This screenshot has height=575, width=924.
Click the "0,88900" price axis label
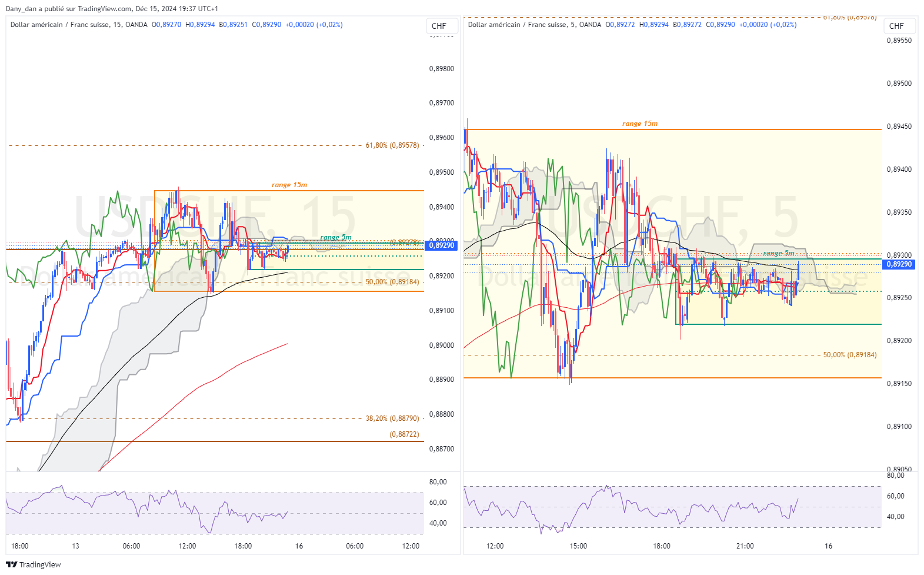[442, 380]
